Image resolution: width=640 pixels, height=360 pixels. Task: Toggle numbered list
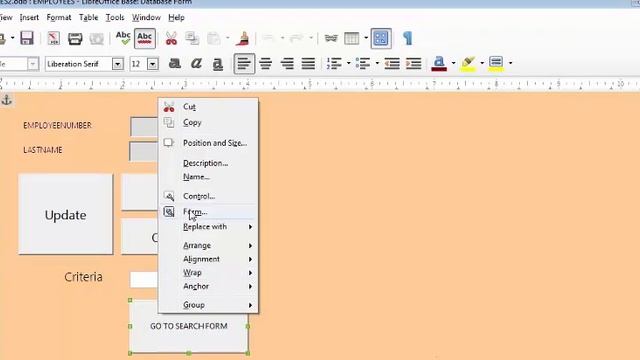coord(334,64)
